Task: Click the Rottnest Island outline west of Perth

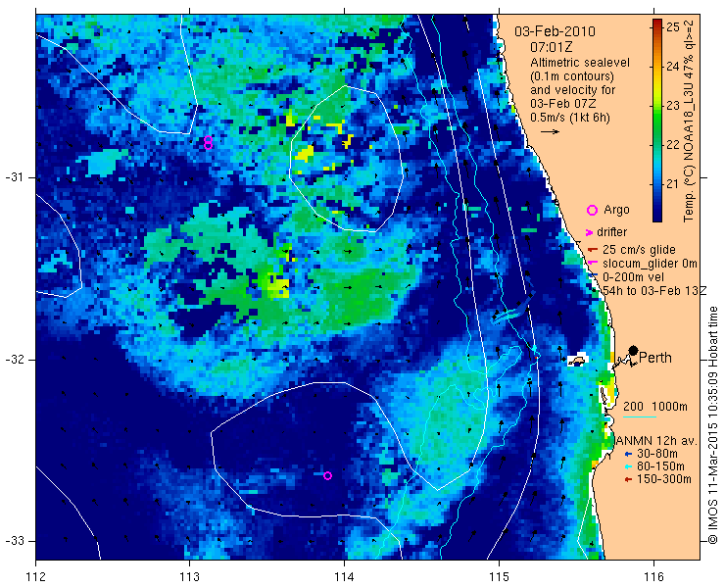Action: [577, 361]
